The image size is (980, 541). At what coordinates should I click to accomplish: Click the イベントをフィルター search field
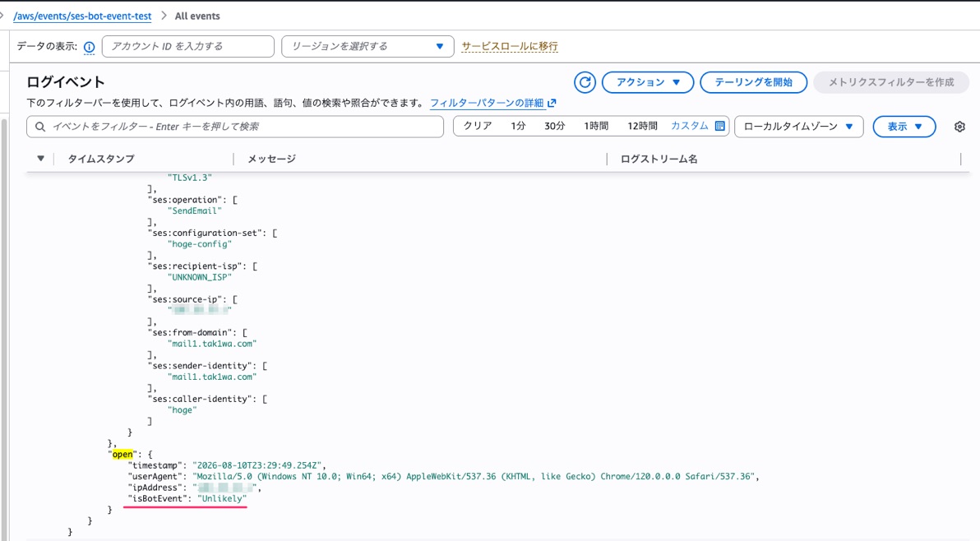click(235, 127)
